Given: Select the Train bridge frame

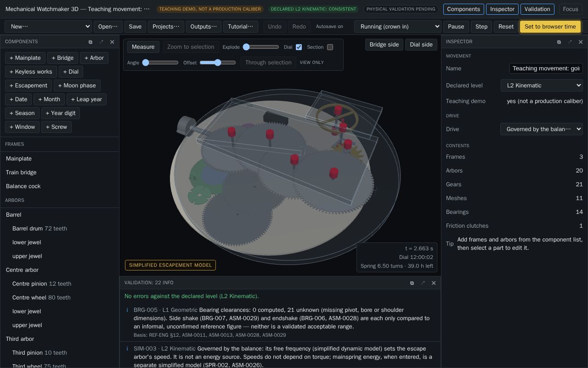Looking at the screenshot, I should pyautogui.click(x=60, y=172).
